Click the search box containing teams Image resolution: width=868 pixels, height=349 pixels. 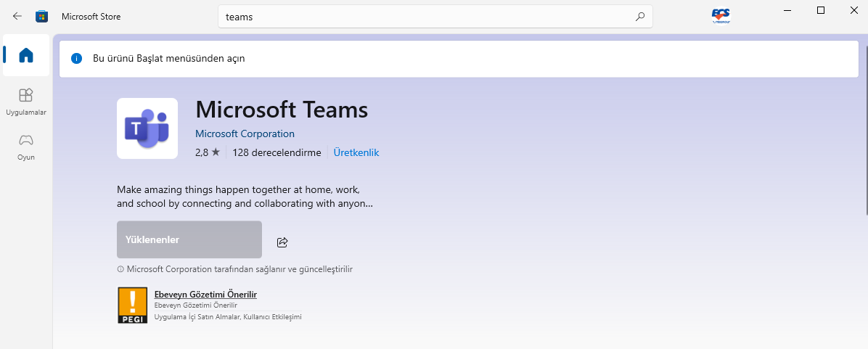coord(428,17)
